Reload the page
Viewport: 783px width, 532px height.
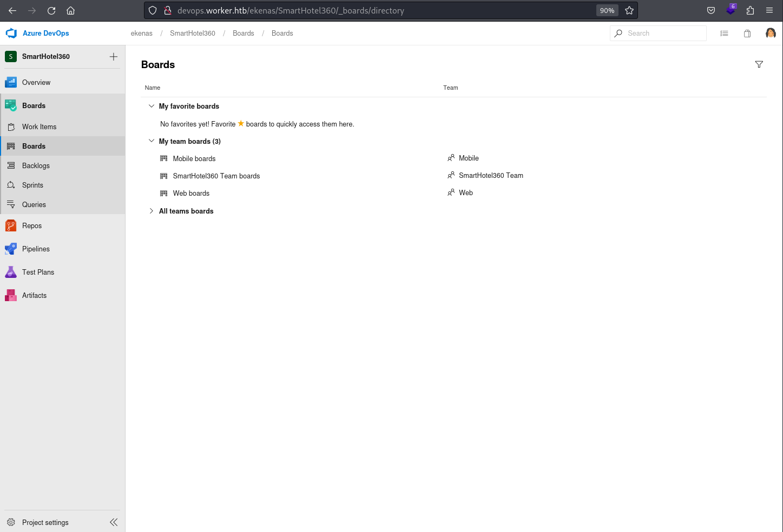51,10
